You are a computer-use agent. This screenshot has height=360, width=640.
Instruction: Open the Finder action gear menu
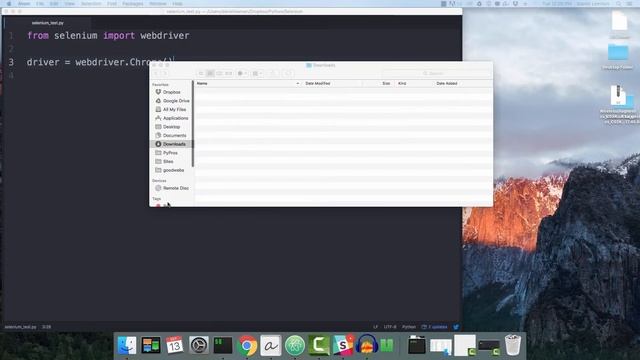click(242, 73)
